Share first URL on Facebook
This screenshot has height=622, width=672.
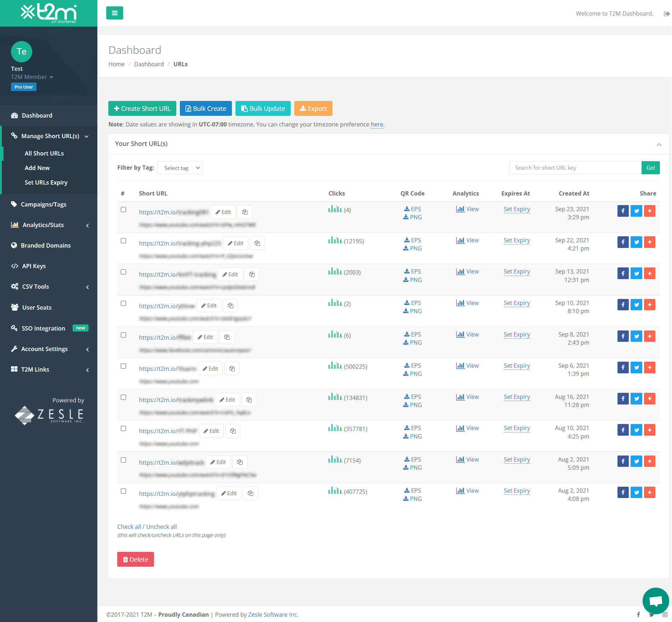(623, 211)
